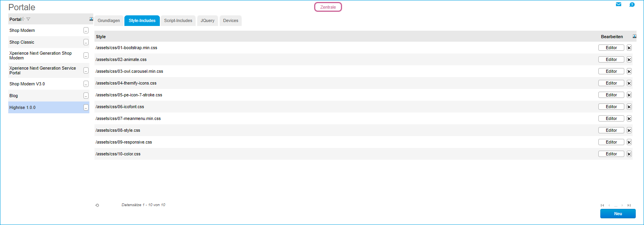Open Editor for 06-icofont.css
The width and height of the screenshot is (644, 225).
(x=611, y=107)
